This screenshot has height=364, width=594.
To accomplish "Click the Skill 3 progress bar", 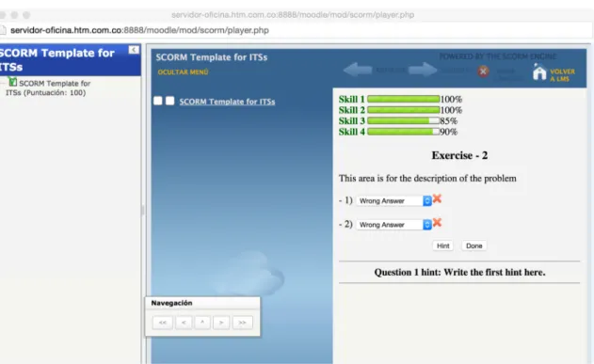I will [404, 121].
